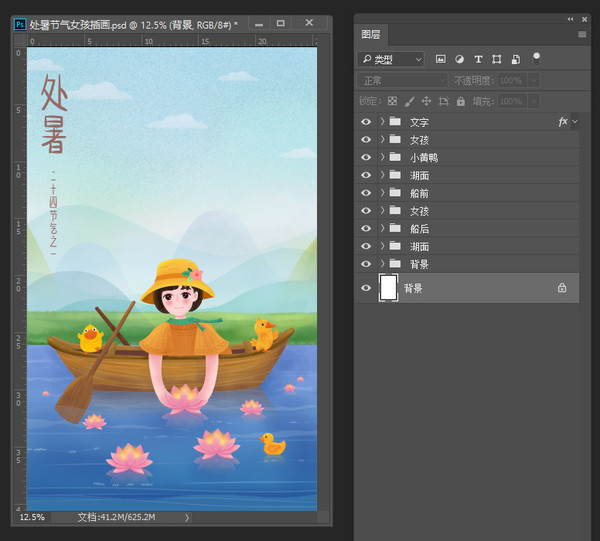The height and width of the screenshot is (541, 600).
Task: Hide the 湖面 group directly below 小黄鸭
Action: [366, 175]
